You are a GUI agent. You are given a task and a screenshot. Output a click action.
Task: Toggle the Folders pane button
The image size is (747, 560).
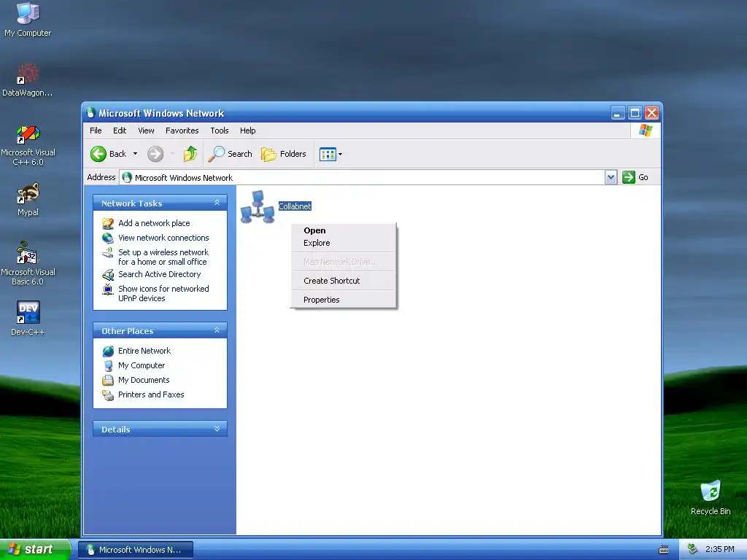tap(284, 154)
